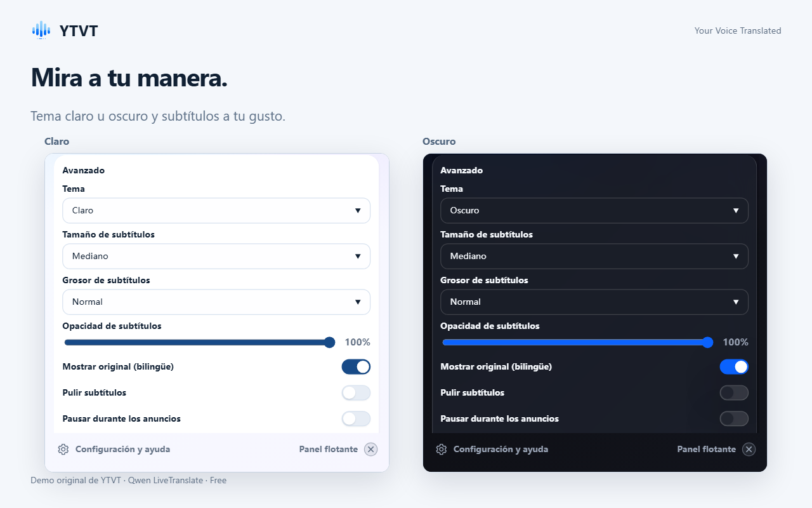Image resolution: width=812 pixels, height=508 pixels.
Task: Enable Pausar durante los anuncios in Oscuro panel
Action: point(734,418)
